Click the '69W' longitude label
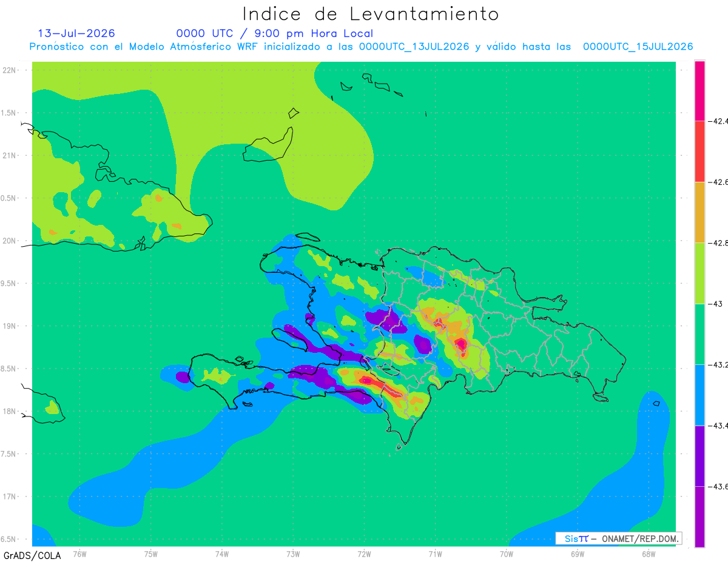The width and height of the screenshot is (728, 562). coord(578,554)
